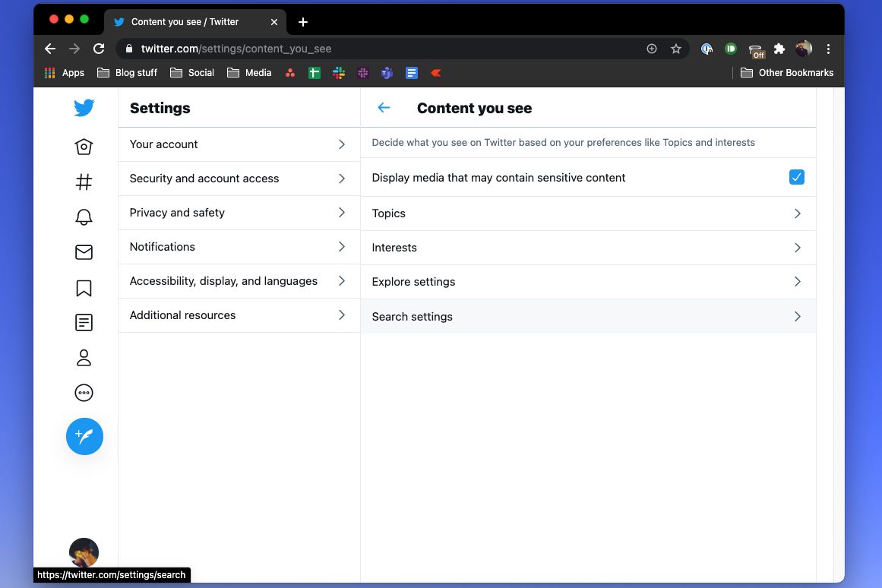Select Notifications settings item
882x588 pixels.
click(239, 247)
